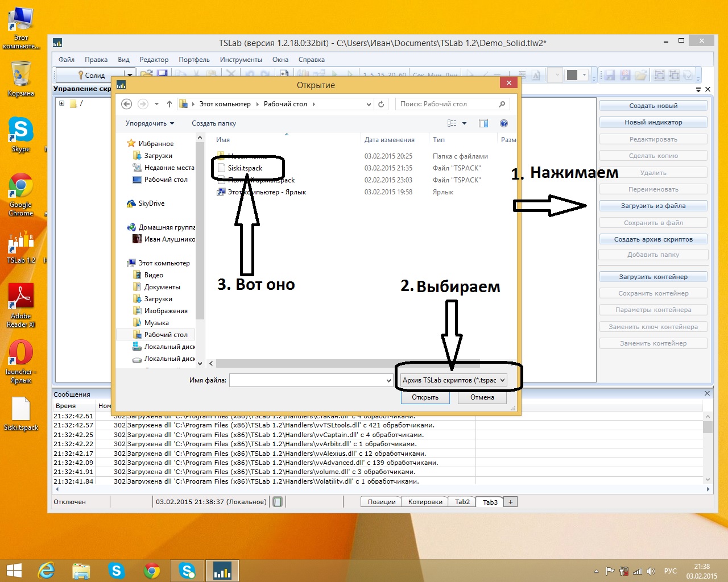Viewport: 728px width, 582px height.
Task: Open Internet Explorer from the taskbar
Action: coord(46,571)
